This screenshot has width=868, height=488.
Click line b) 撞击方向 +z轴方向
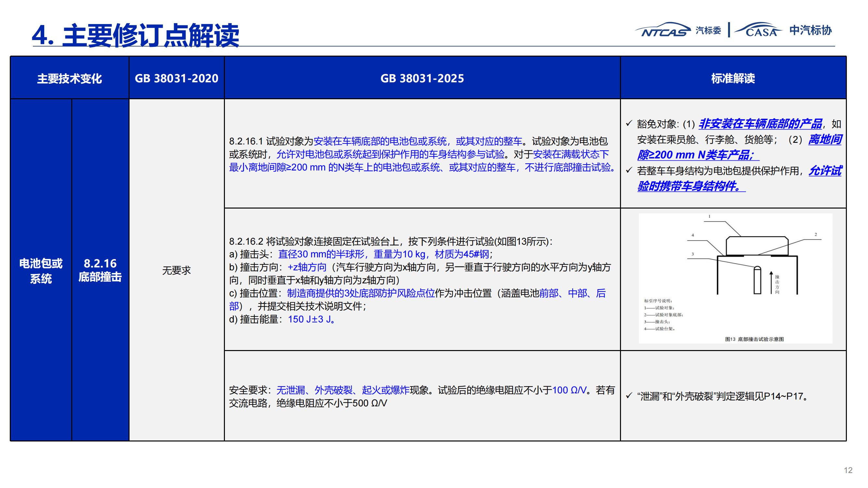coord(420,274)
